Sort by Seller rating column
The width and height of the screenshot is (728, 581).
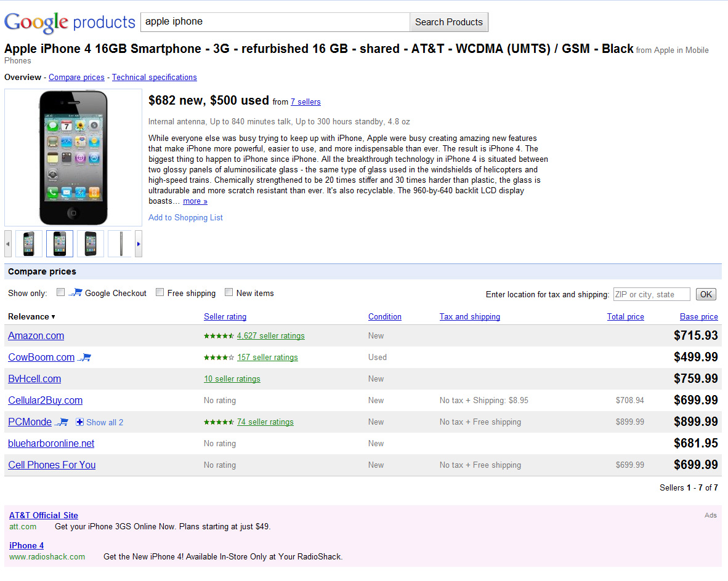225,317
